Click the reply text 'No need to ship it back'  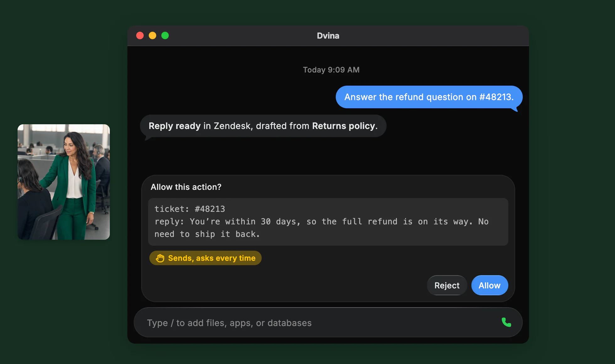pos(322,228)
